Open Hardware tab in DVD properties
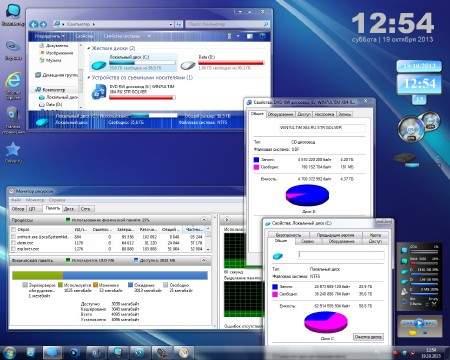 281,114
